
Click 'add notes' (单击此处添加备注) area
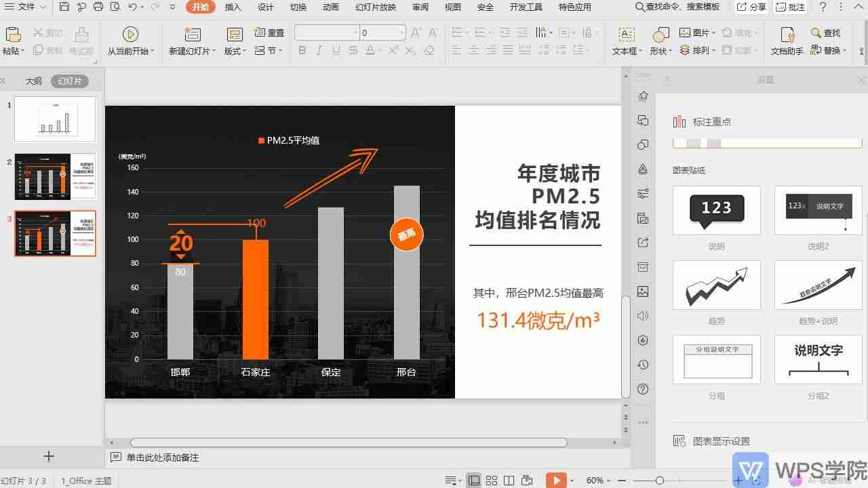tap(163, 457)
